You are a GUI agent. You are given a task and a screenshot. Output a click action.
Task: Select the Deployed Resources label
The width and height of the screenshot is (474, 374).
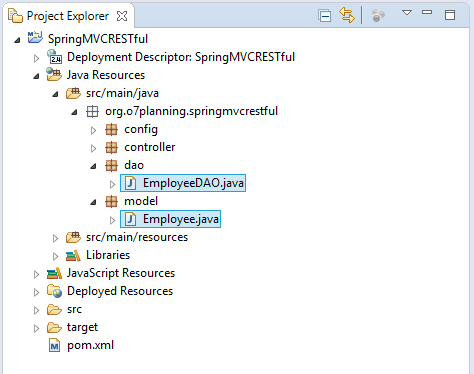tap(120, 291)
